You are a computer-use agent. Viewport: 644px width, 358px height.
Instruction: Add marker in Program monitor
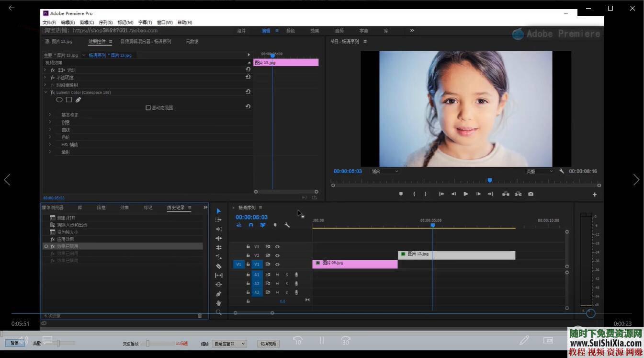pos(401,194)
